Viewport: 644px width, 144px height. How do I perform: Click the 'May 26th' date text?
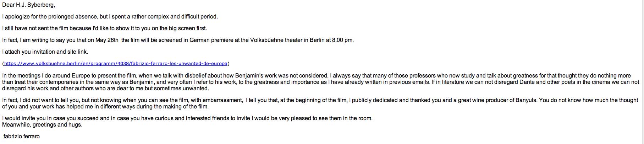tap(107, 40)
